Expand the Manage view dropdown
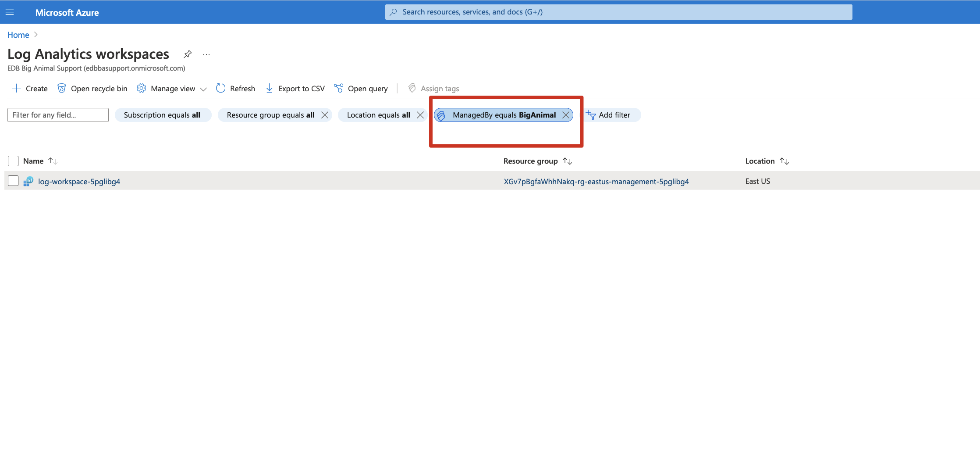Viewport: 980px width, 458px height. click(171, 88)
